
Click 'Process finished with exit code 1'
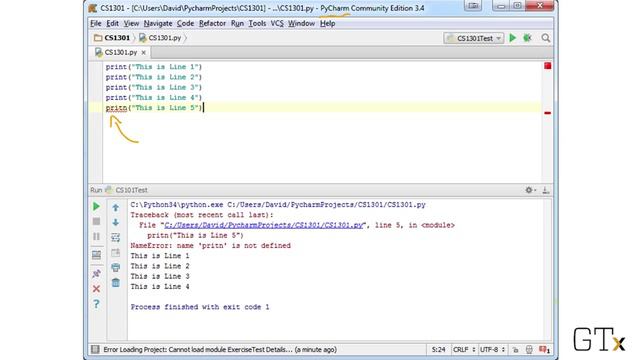(x=200, y=307)
